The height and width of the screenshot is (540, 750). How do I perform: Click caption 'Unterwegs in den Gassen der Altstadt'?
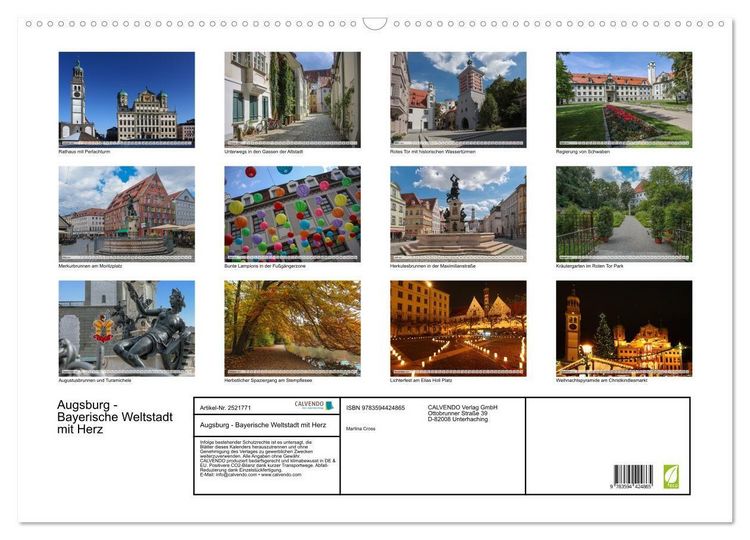click(x=264, y=152)
